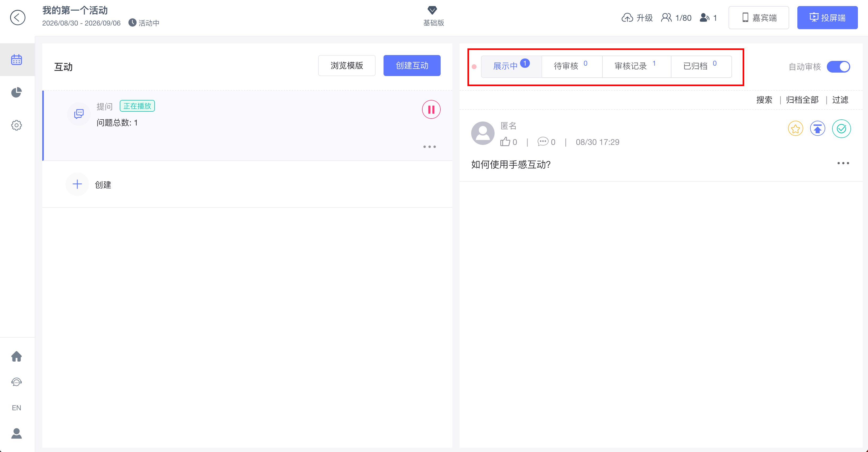
Task: Pause the 提问 interaction playback
Action: coord(431,110)
